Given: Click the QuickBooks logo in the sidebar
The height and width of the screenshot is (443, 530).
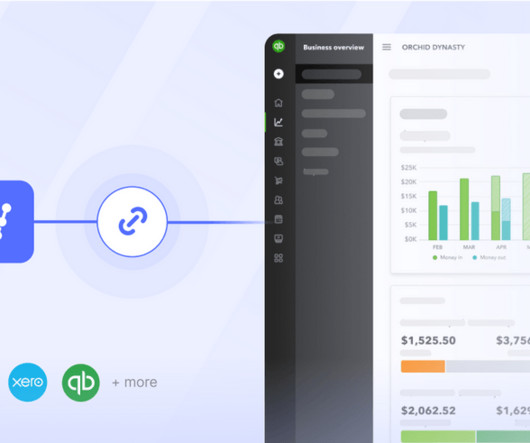Looking at the screenshot, I should pos(279,46).
